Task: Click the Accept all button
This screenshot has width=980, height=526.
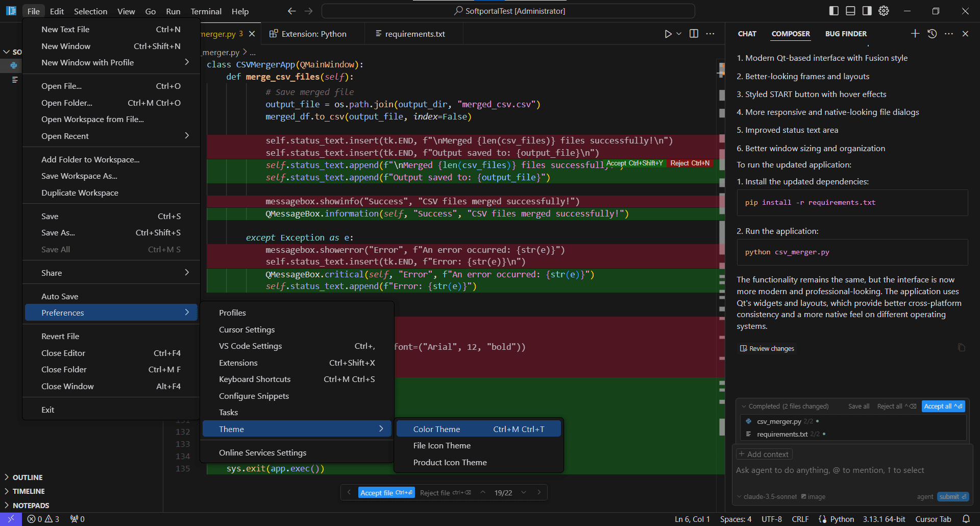Action: [943, 407]
